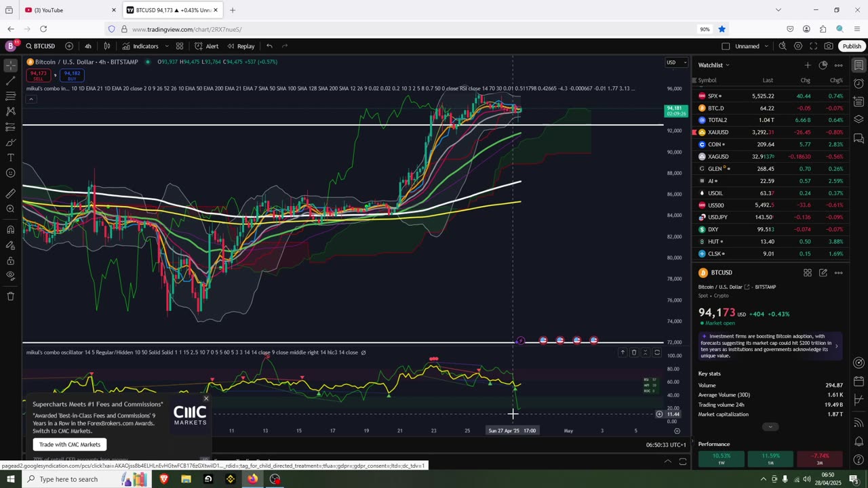The width and height of the screenshot is (868, 488).
Task: Open the text annotation tool
Action: tap(10, 157)
